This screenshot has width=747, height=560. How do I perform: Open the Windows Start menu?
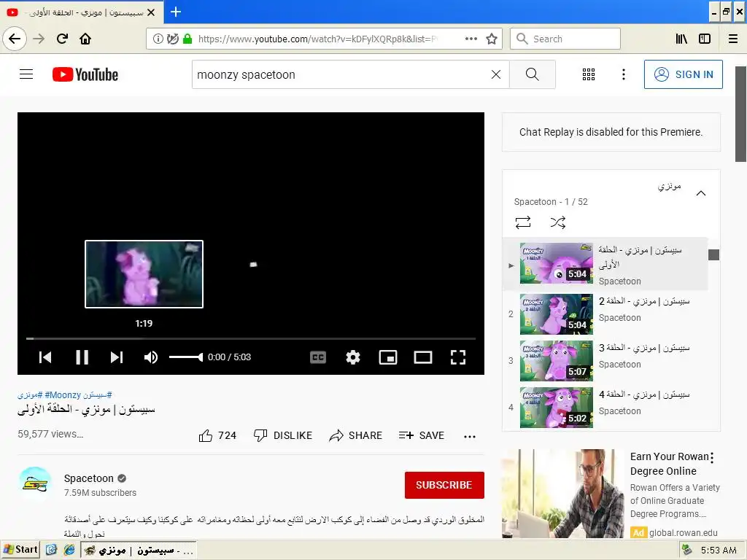pyautogui.click(x=20, y=550)
